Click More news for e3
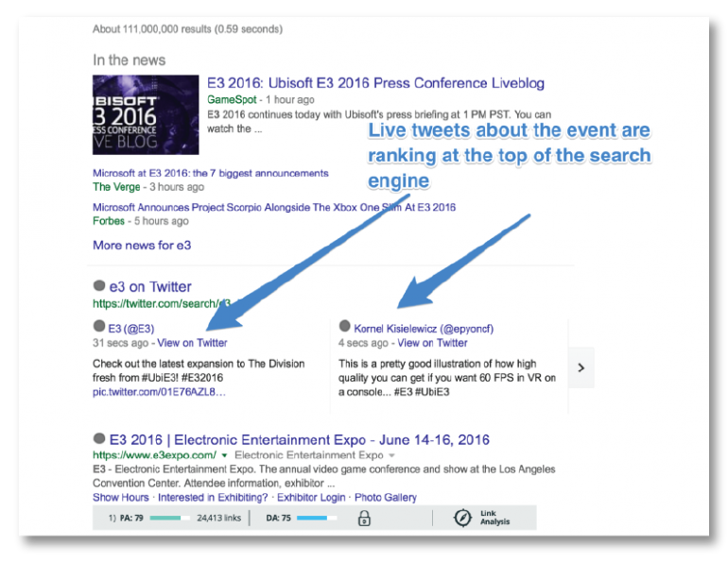The height and width of the screenshot is (563, 728). point(142,245)
